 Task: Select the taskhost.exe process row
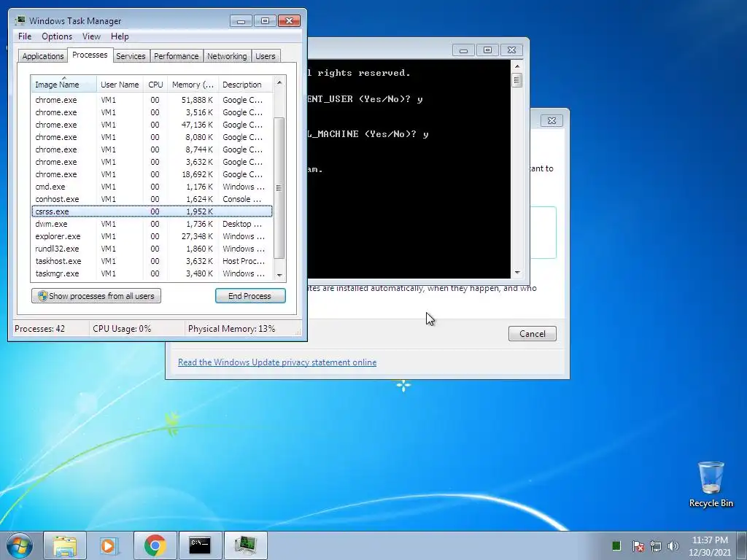(152, 261)
